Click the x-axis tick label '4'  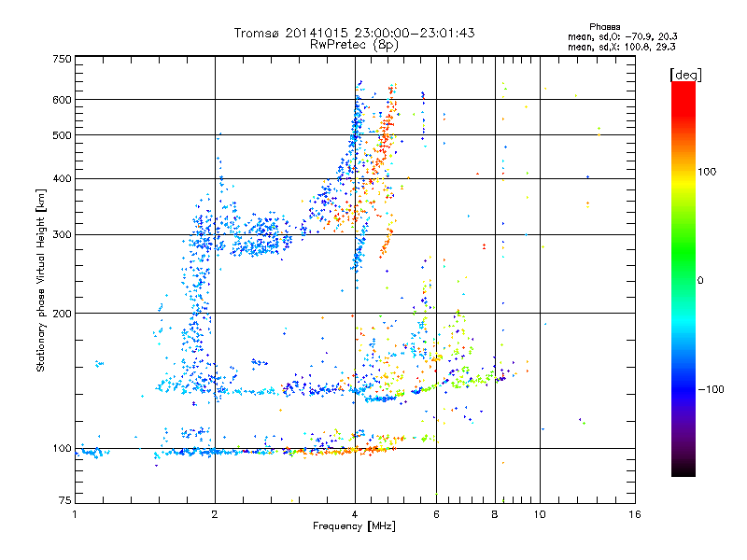355,514
